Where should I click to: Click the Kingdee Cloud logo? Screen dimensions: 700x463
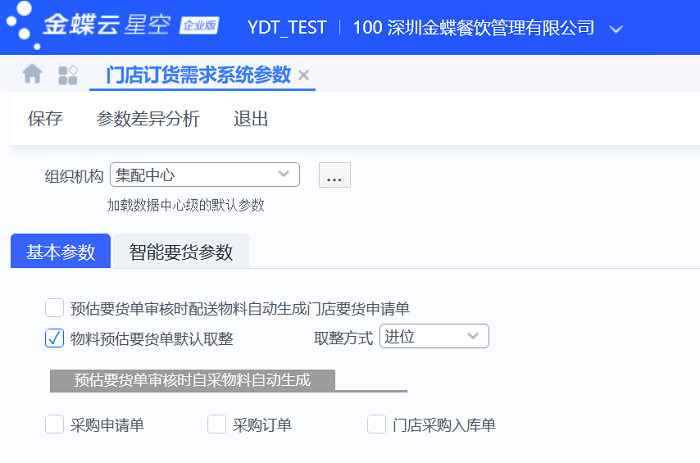[x=110, y=27]
